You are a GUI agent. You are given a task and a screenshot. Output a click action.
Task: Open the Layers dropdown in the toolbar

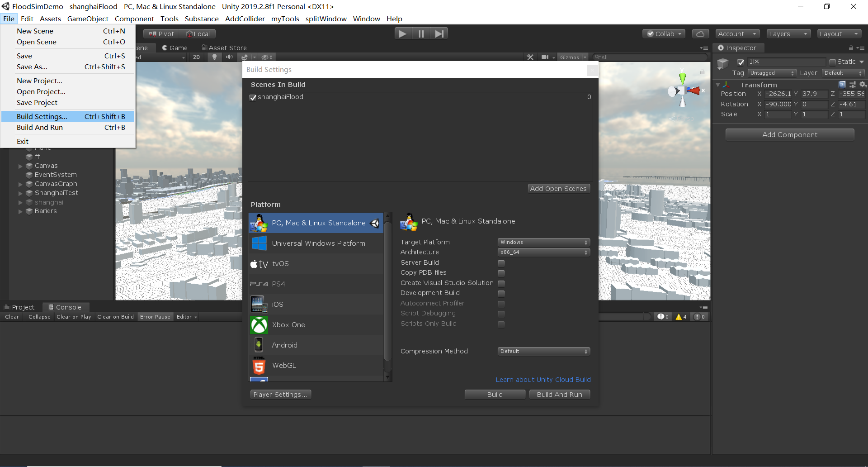click(x=788, y=34)
